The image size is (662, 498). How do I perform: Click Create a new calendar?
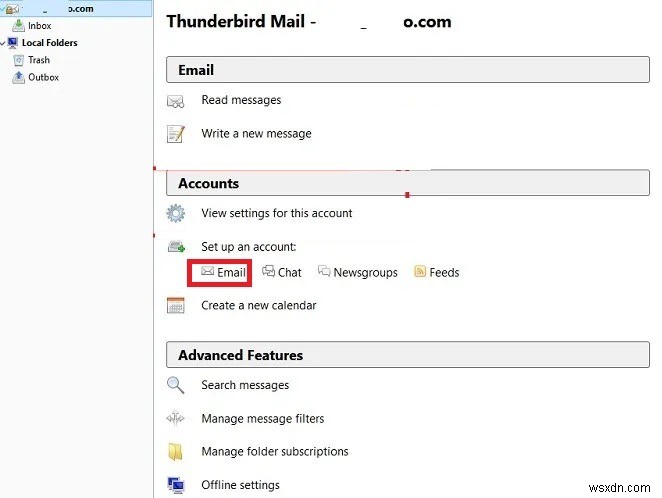pyautogui.click(x=258, y=305)
